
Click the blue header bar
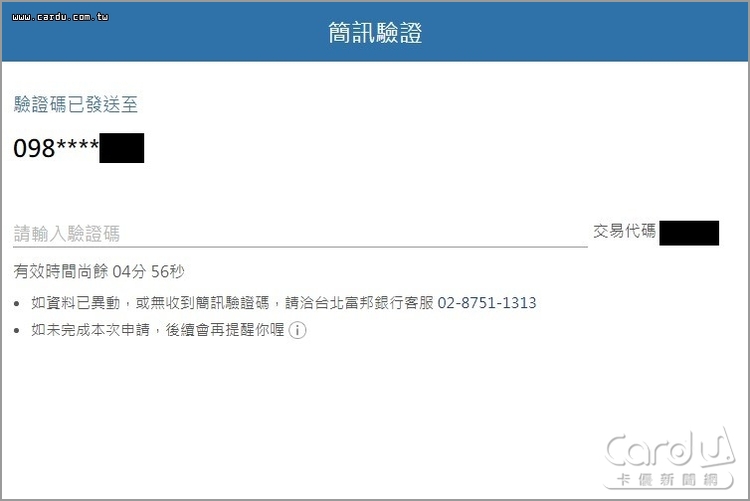click(x=375, y=32)
